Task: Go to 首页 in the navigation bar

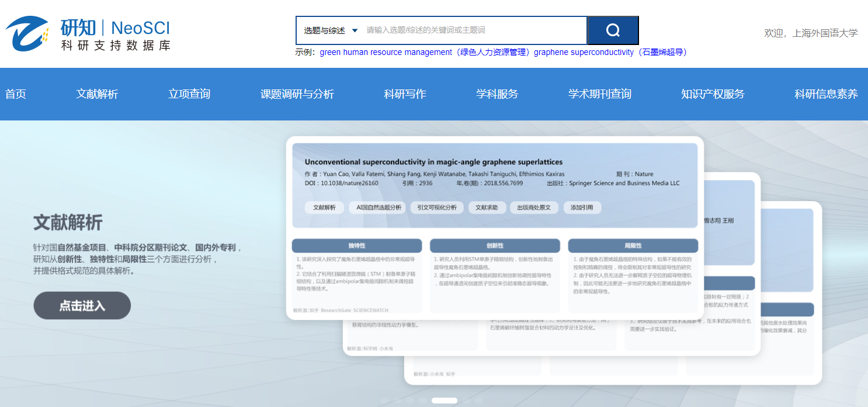Action: (x=16, y=94)
